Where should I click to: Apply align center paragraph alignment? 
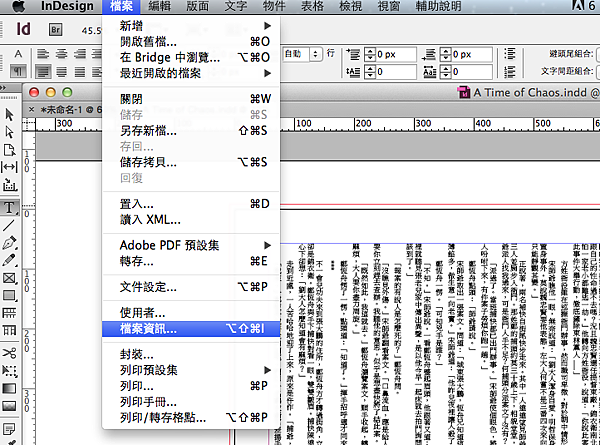click(61, 54)
